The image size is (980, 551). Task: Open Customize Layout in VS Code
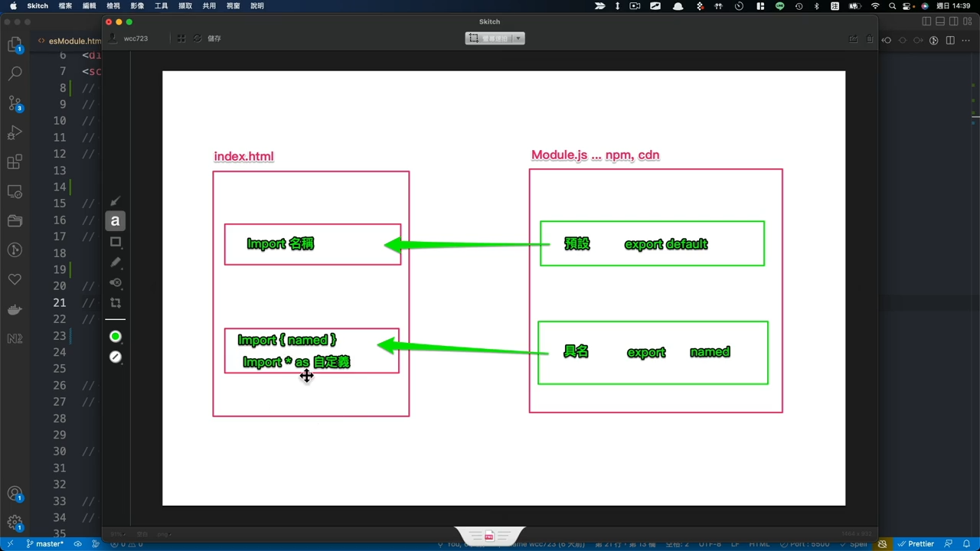[x=966, y=21]
